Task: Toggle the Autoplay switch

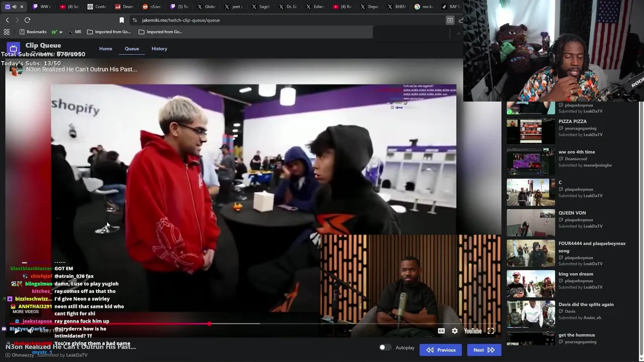Action: click(385, 347)
